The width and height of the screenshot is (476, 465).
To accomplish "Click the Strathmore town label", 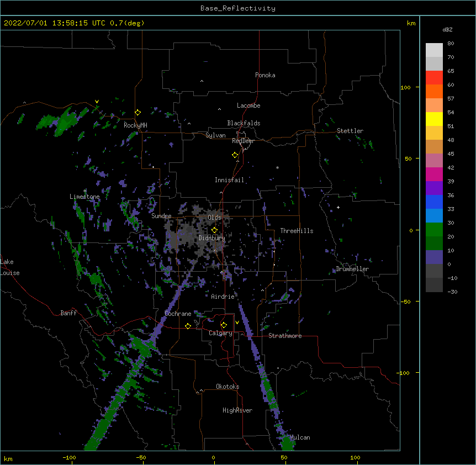I will click(x=285, y=336).
